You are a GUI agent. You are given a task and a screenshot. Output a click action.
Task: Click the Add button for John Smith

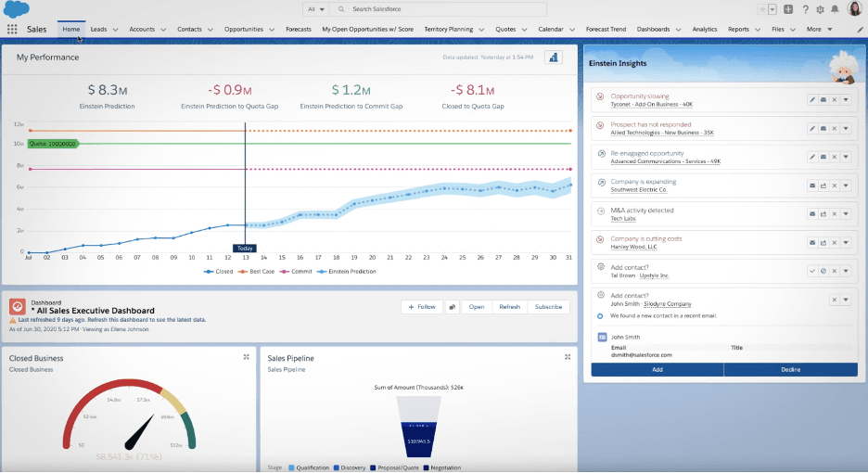point(657,369)
